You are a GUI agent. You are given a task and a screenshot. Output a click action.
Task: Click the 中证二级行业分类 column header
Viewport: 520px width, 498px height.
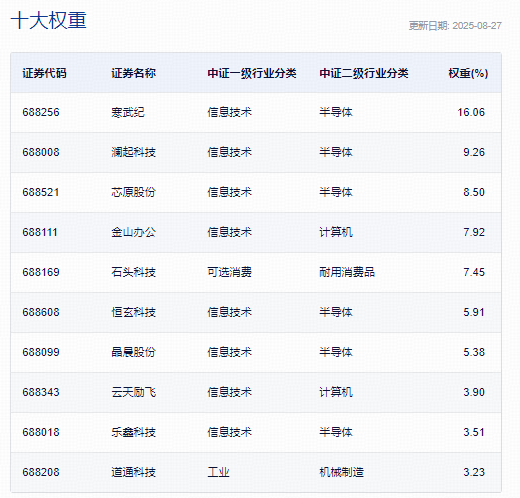click(364, 73)
